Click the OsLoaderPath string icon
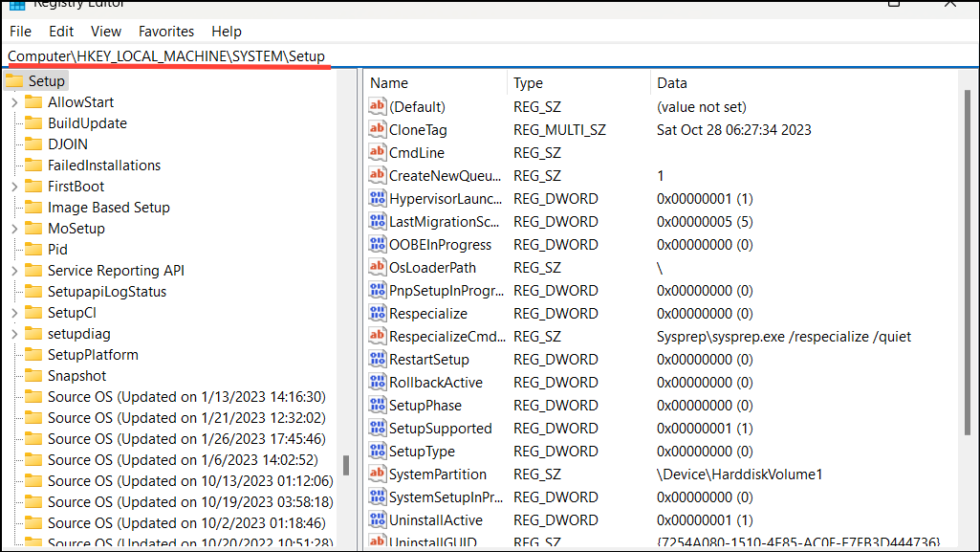Screen dimensions: 980x552 [x=377, y=267]
